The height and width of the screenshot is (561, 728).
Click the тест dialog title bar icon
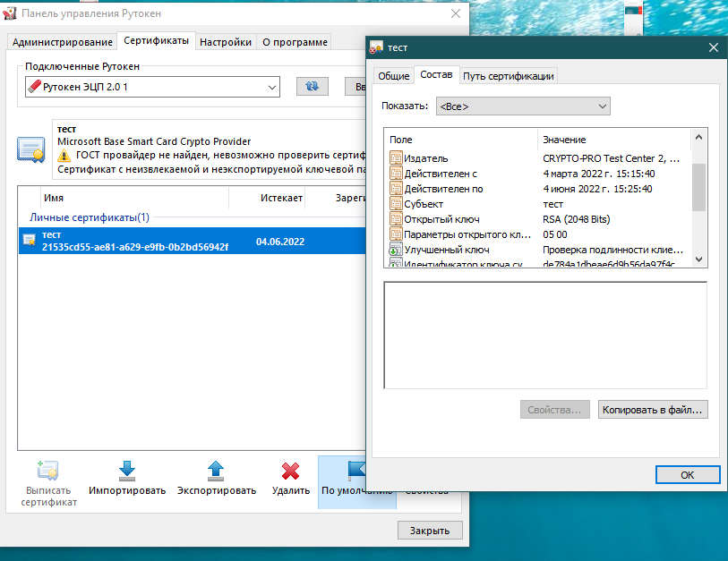click(x=375, y=47)
